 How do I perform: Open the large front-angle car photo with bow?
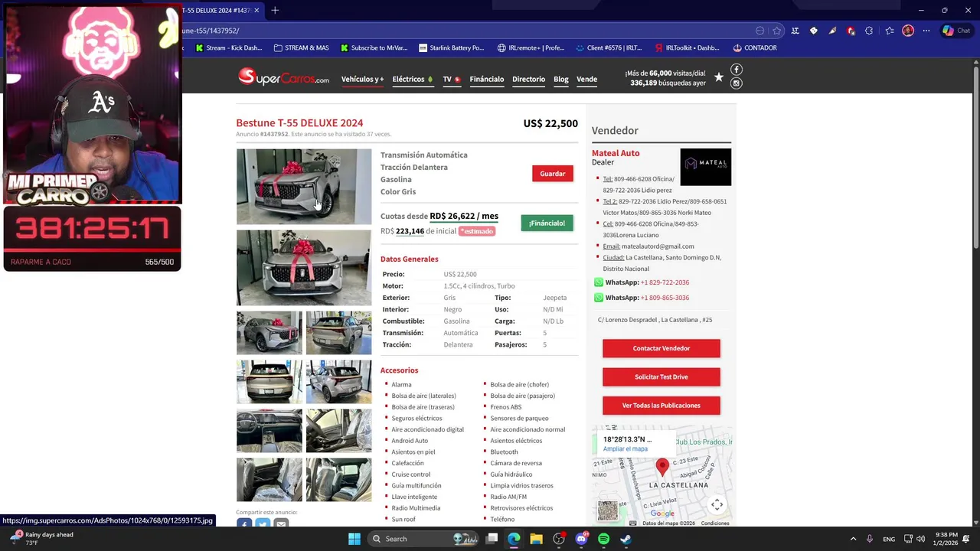304,187
